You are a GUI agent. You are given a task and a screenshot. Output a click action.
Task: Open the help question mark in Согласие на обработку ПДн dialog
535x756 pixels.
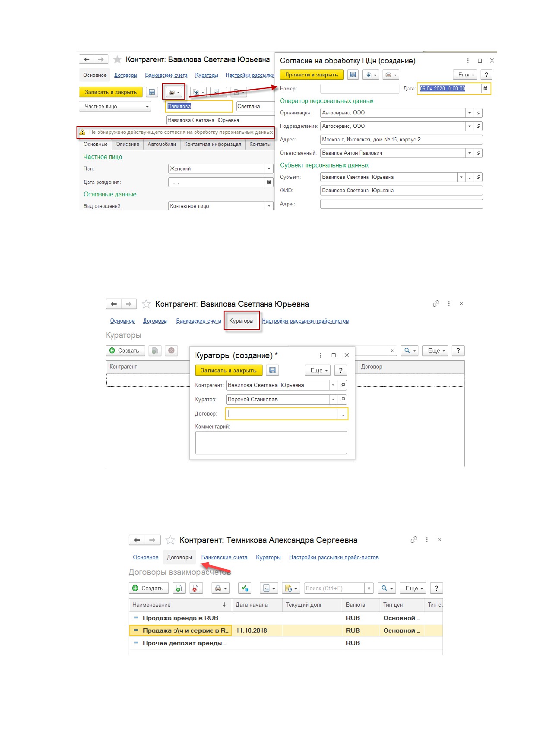coord(486,75)
